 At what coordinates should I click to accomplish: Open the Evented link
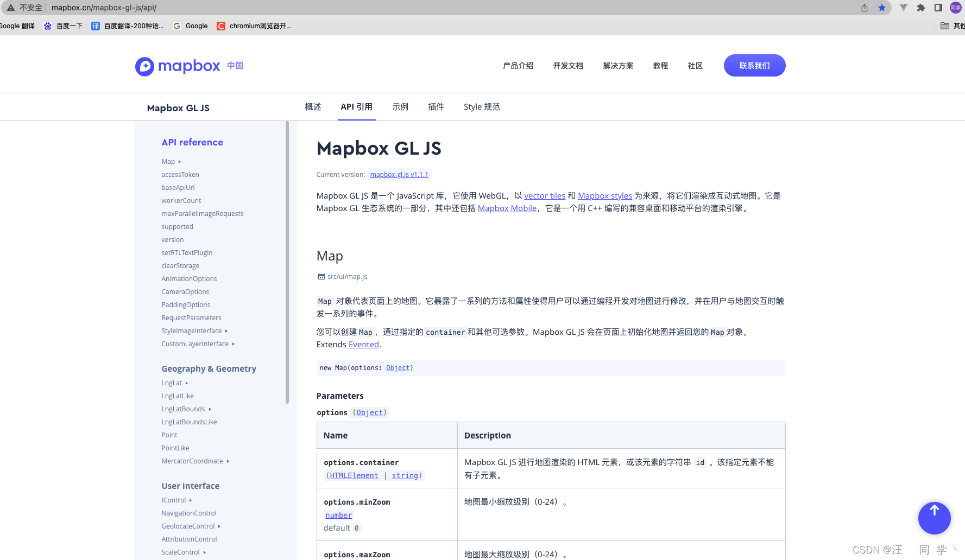[x=363, y=344]
